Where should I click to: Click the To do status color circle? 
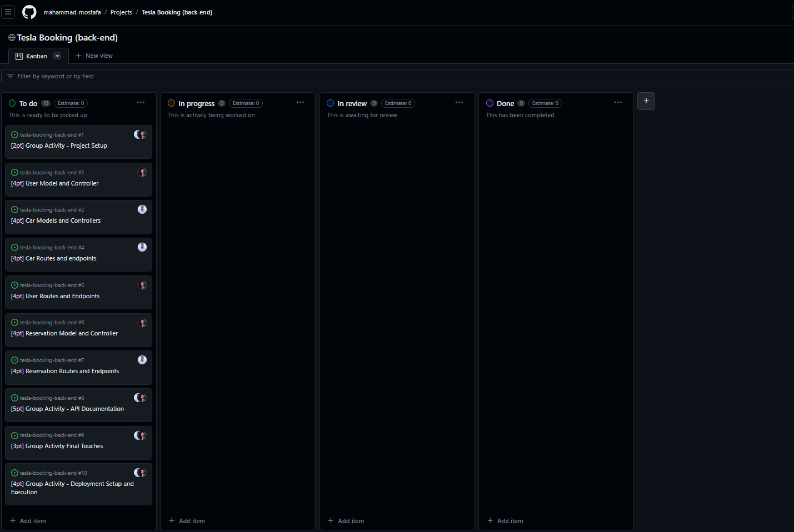click(12, 103)
